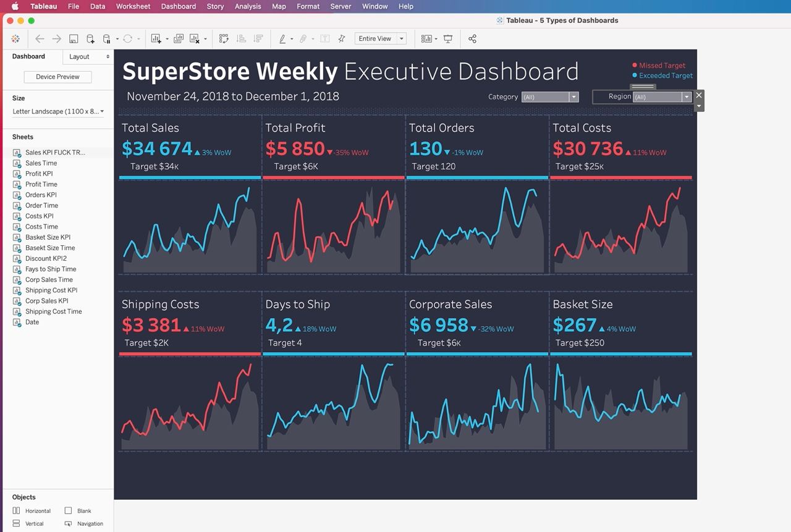Viewport: 791px width, 532px height.
Task: Select the Profit KPI sheet
Action: [38, 174]
